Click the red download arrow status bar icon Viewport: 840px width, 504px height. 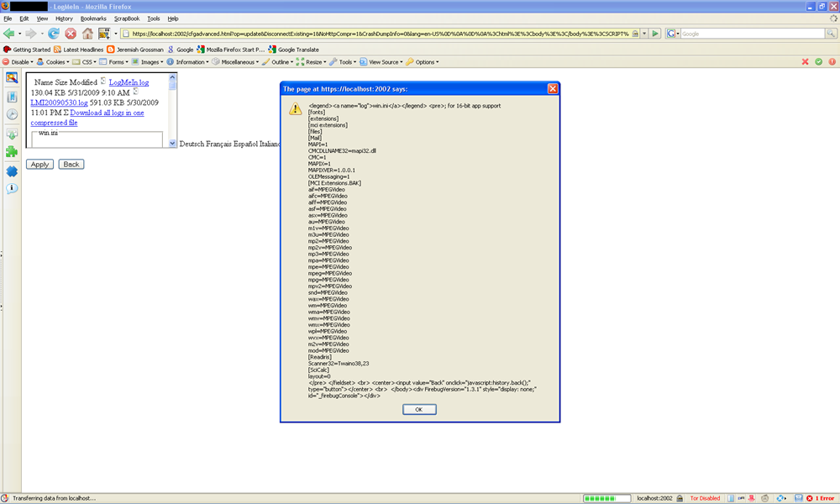(x=752, y=498)
